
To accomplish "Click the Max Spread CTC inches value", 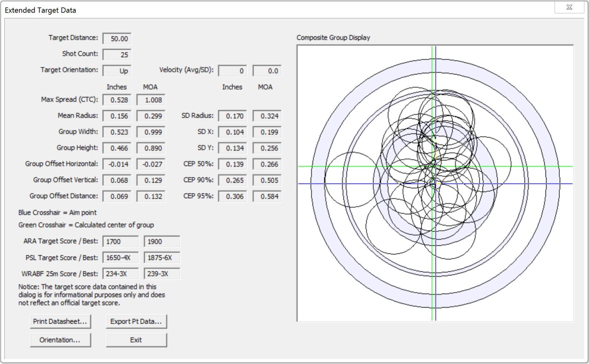I will coord(117,99).
